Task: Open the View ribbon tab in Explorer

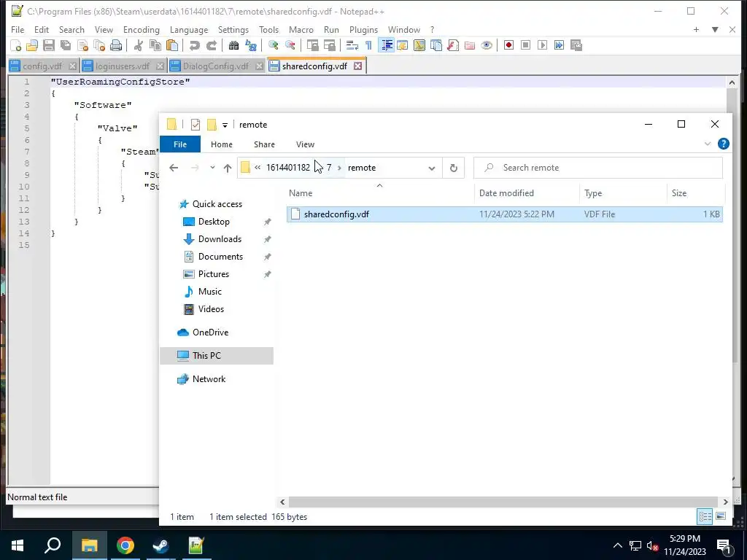Action: pos(305,144)
